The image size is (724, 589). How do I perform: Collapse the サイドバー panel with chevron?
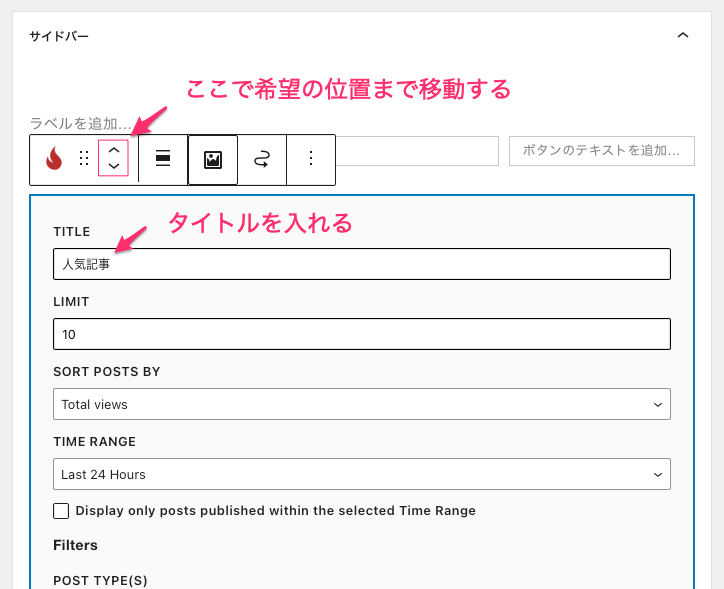[683, 36]
